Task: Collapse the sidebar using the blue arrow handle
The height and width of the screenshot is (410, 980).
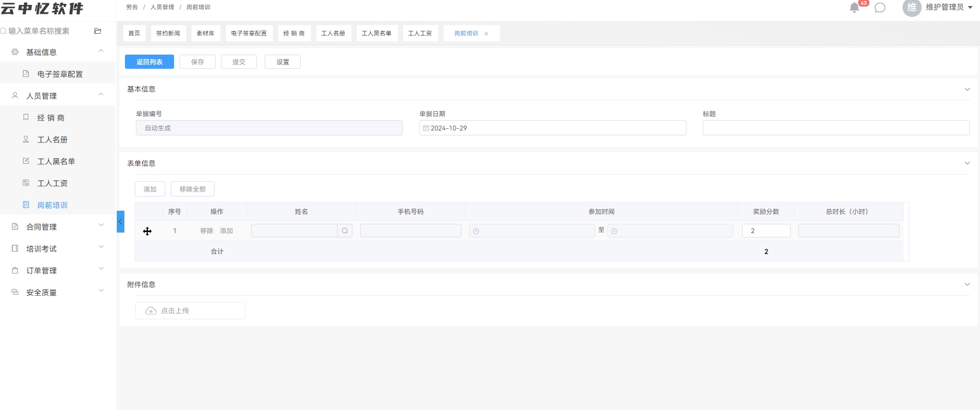Action: pyautogui.click(x=121, y=222)
